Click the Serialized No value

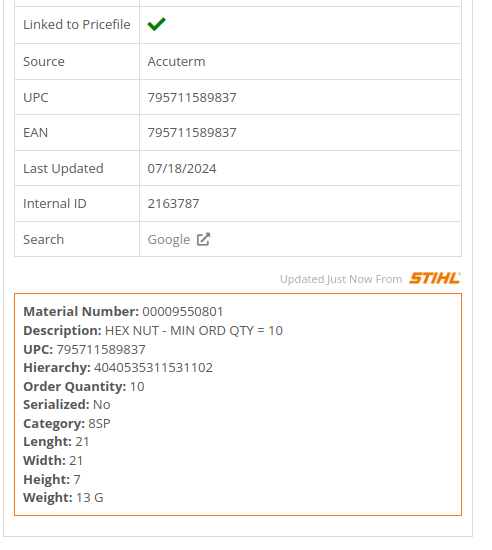(x=102, y=405)
